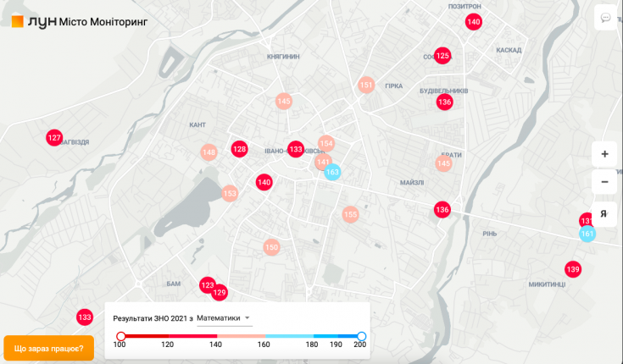Image resolution: width=623 pixels, height=364 pixels.
Task: Click the "Що зараз працює?" button
Action: 48,348
